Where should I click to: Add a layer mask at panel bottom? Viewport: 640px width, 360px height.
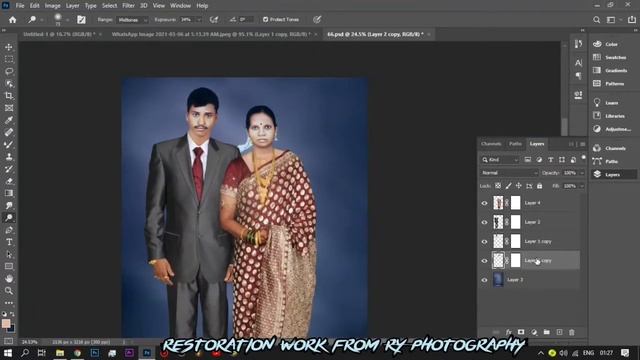tap(521, 332)
